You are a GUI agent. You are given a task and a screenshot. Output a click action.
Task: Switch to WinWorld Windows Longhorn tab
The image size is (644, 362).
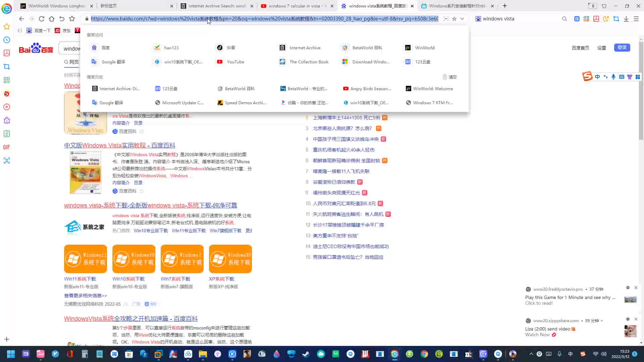pyautogui.click(x=56, y=6)
